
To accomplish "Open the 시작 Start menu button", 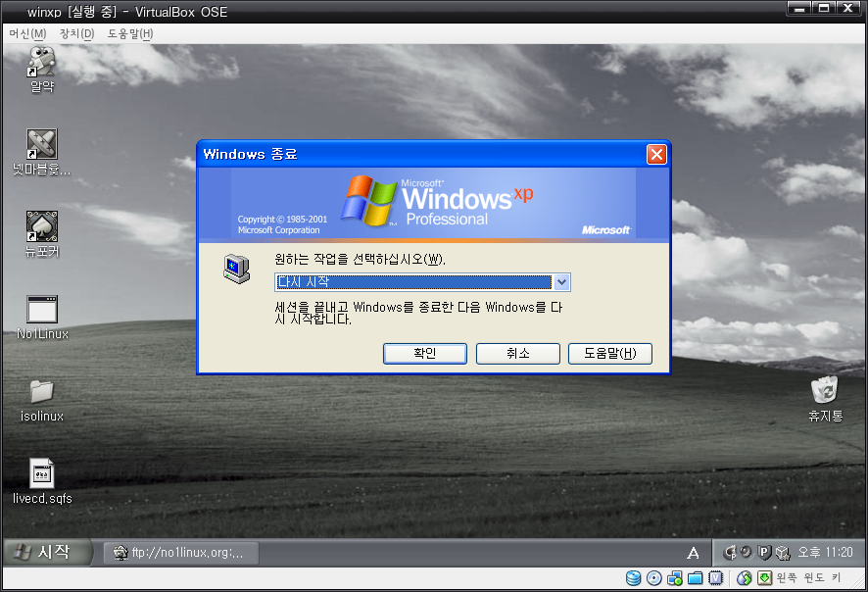I will (46, 552).
